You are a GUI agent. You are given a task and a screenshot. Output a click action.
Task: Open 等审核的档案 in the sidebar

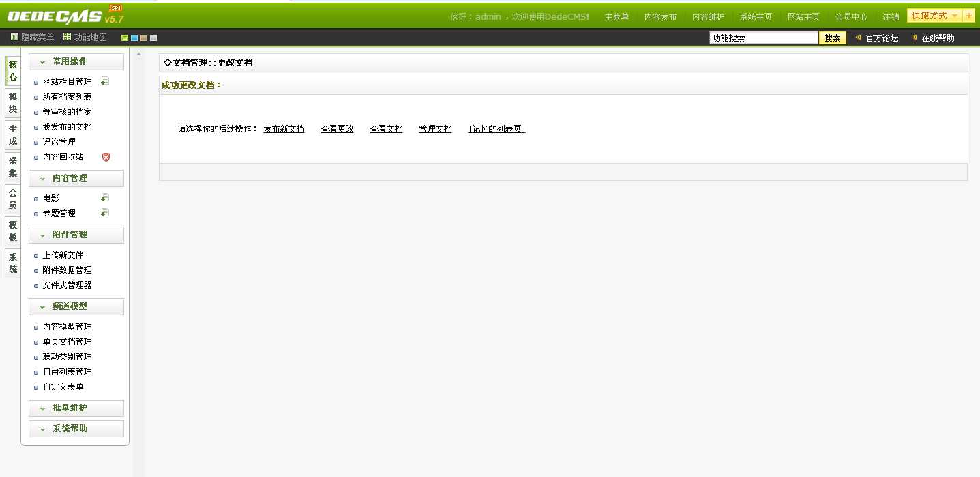tap(67, 112)
